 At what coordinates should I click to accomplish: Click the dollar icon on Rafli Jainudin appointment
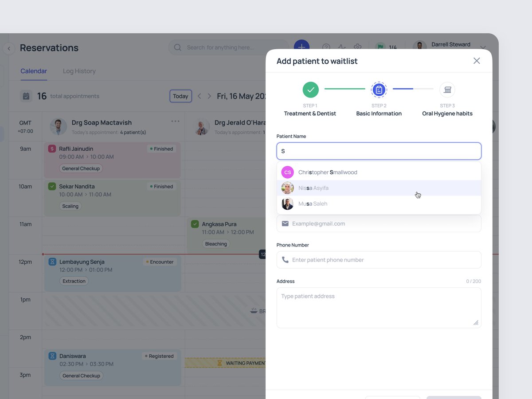point(52,149)
